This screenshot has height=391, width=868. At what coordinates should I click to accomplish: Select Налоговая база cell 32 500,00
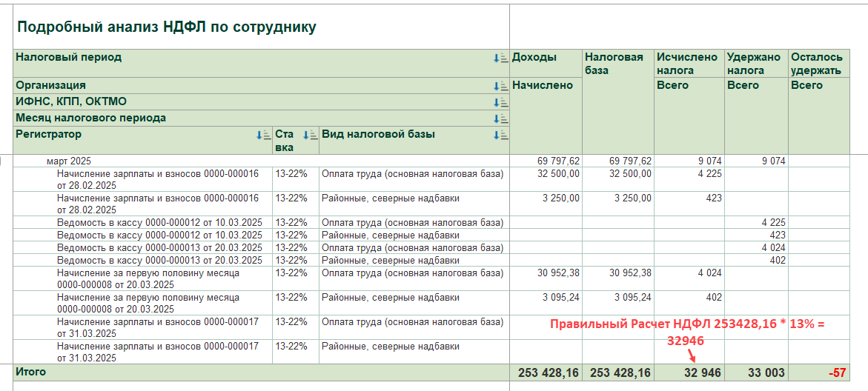click(x=630, y=173)
